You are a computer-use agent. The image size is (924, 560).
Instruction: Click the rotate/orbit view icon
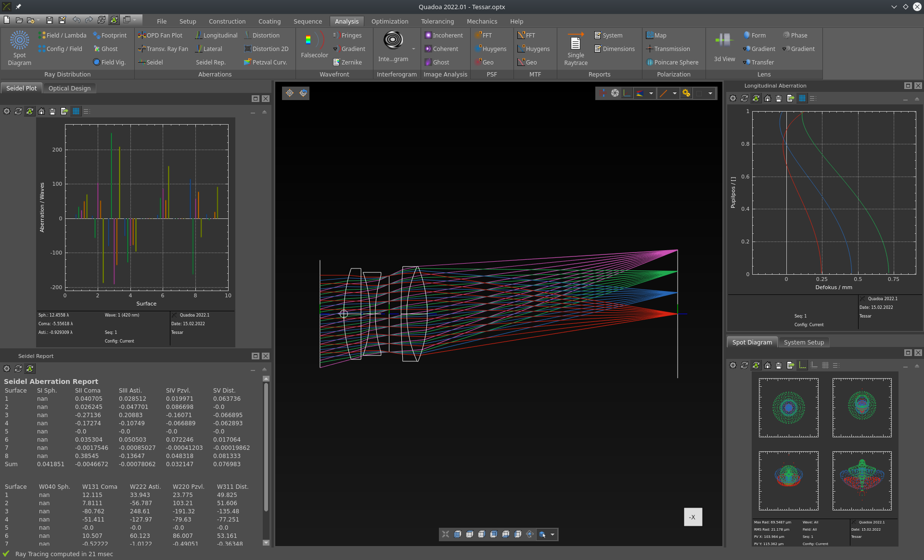[530, 534]
